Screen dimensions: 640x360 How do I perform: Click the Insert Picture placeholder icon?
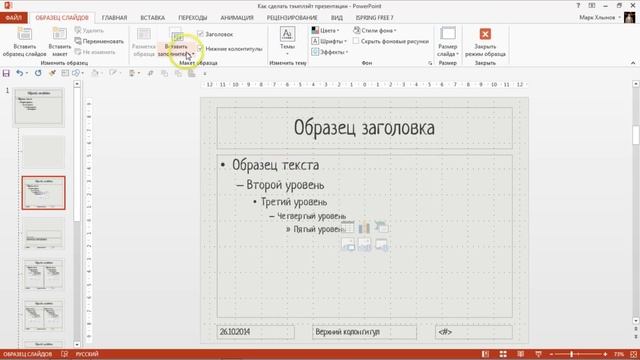348,244
